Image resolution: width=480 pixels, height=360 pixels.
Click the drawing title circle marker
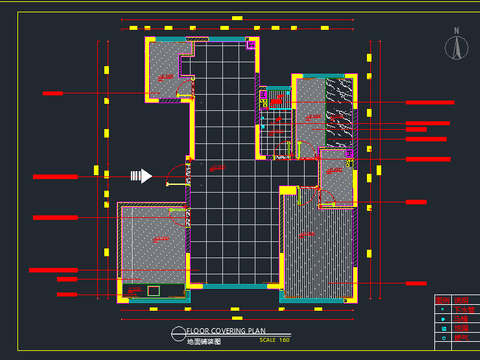[178, 334]
